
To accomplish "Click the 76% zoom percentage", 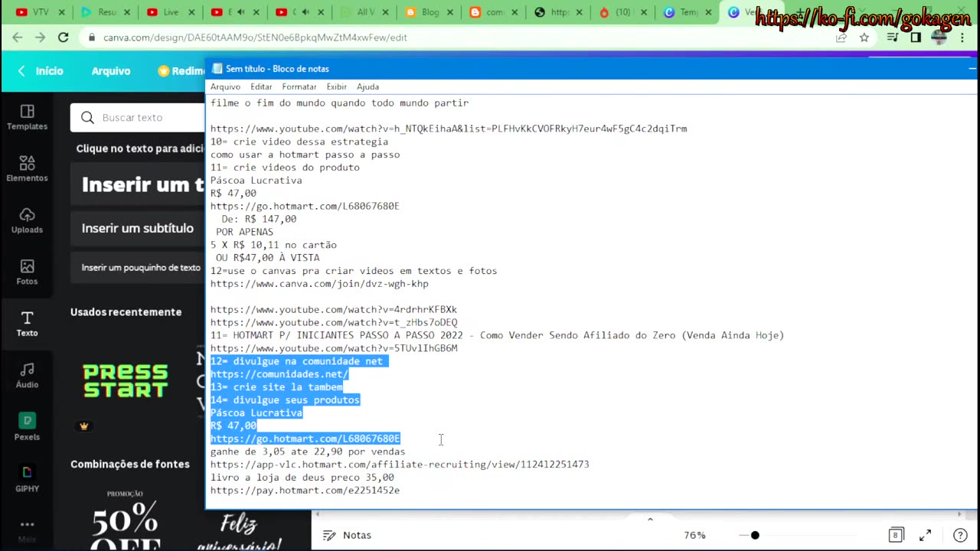I will pos(694,535).
